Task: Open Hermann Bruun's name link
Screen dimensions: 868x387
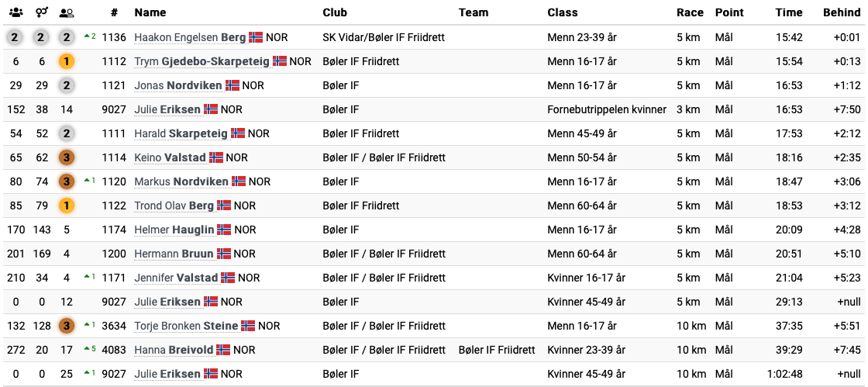Action: pos(174,254)
